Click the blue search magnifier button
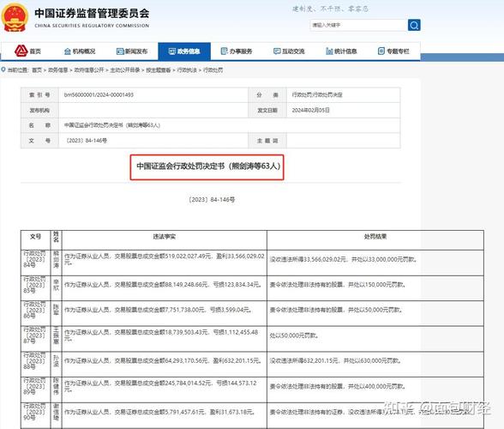Screen dimensions: 504x429 tap(414, 25)
